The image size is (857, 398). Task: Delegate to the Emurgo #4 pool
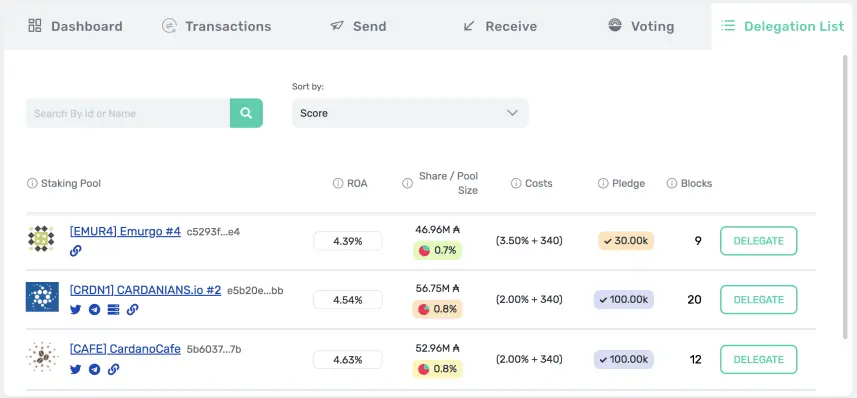[759, 241]
